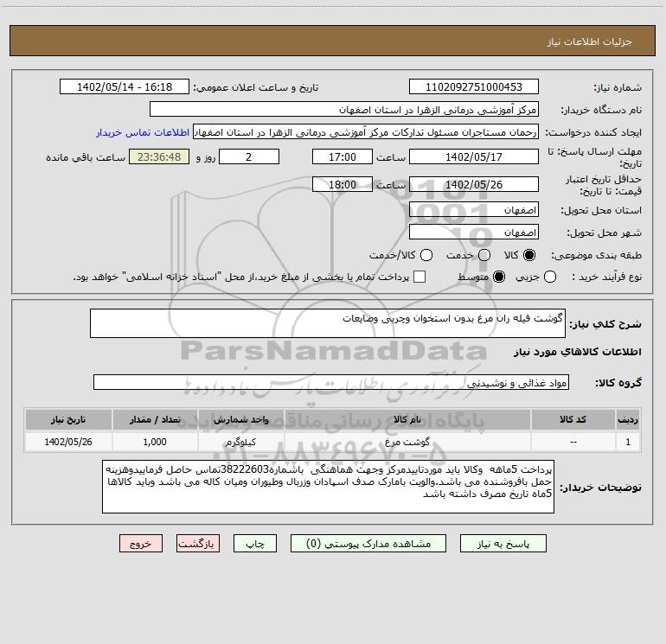Click the ردیف column header
The width and height of the screenshot is (666, 644).
coord(628,419)
